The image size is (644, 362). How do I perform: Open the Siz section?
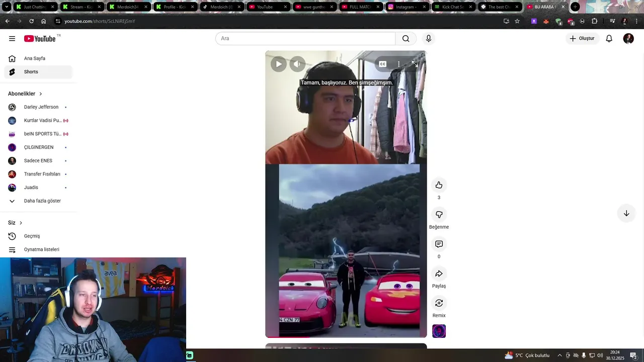(15, 223)
